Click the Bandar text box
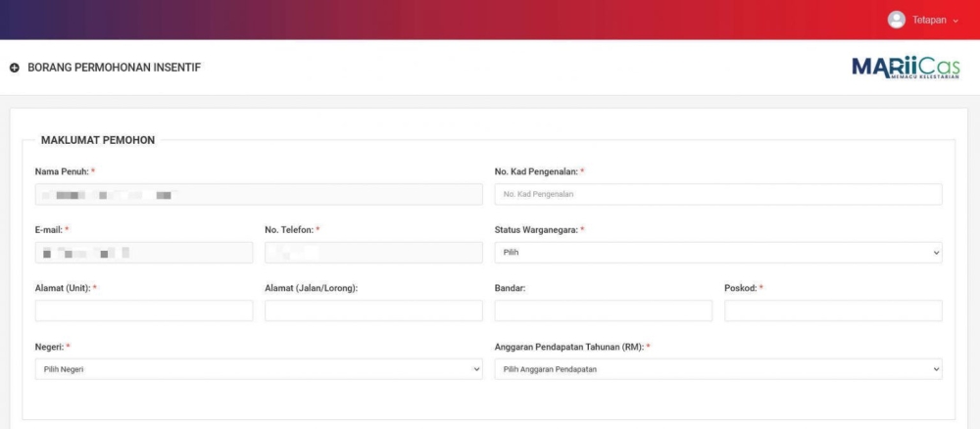Screen dimensions: 980x429 603,310
